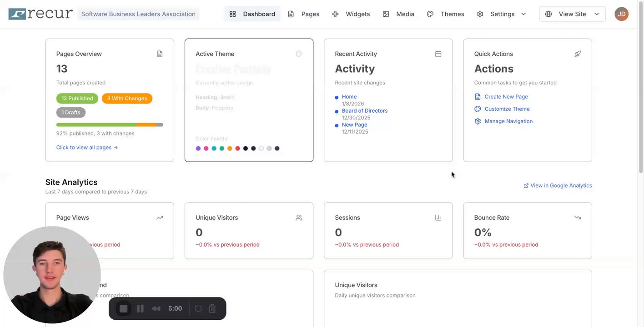
Task: Click the document icon in Pages Overview
Action: tap(160, 54)
